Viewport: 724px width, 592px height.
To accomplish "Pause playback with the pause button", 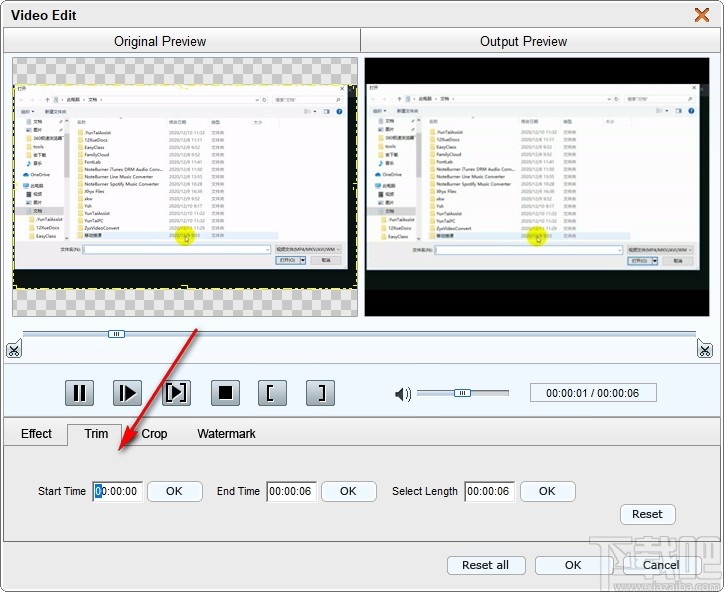I will coord(79,393).
